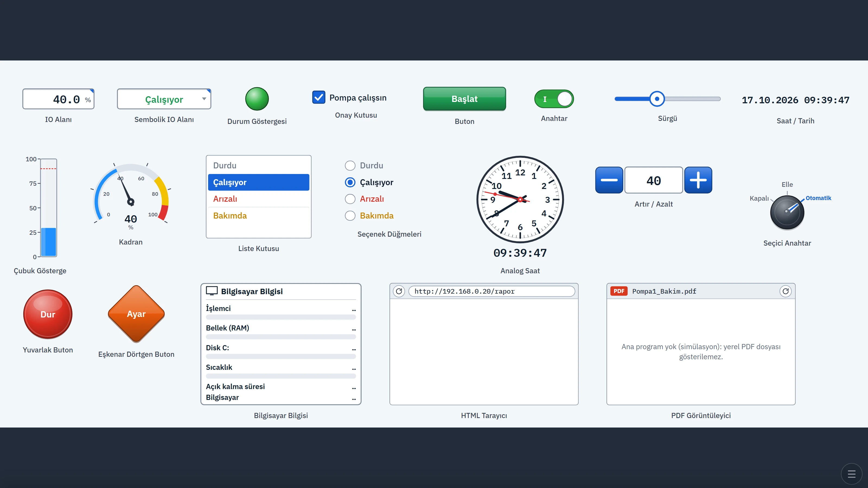
Task: Set selector switch to Kapalı label
Action: 759,198
